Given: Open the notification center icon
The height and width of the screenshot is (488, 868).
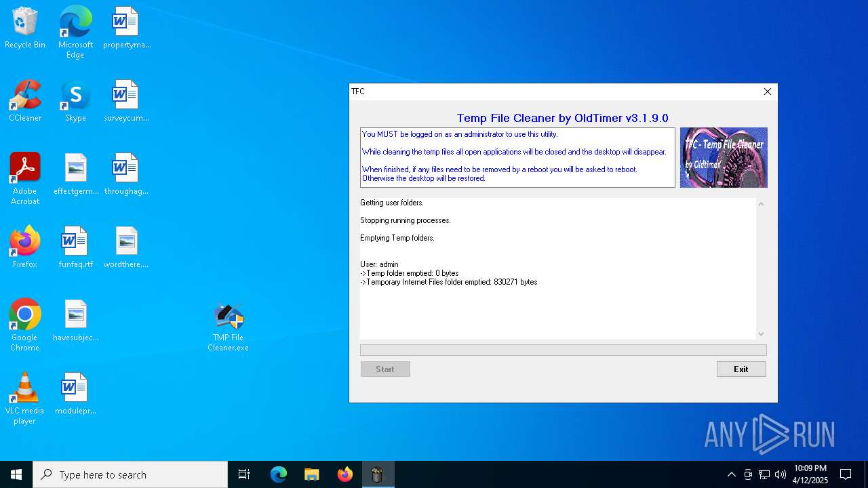Looking at the screenshot, I should point(846,474).
